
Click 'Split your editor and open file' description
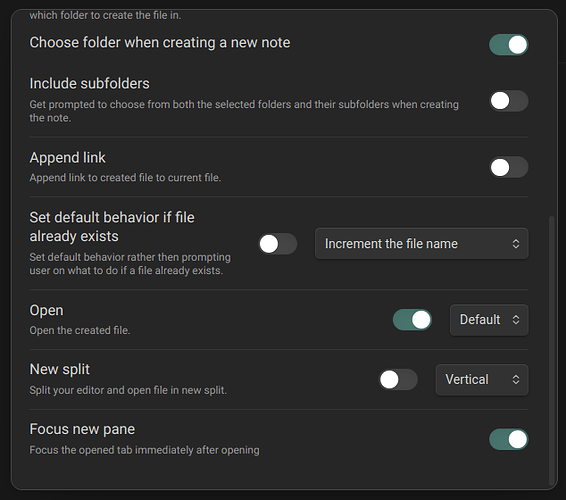coord(128,390)
